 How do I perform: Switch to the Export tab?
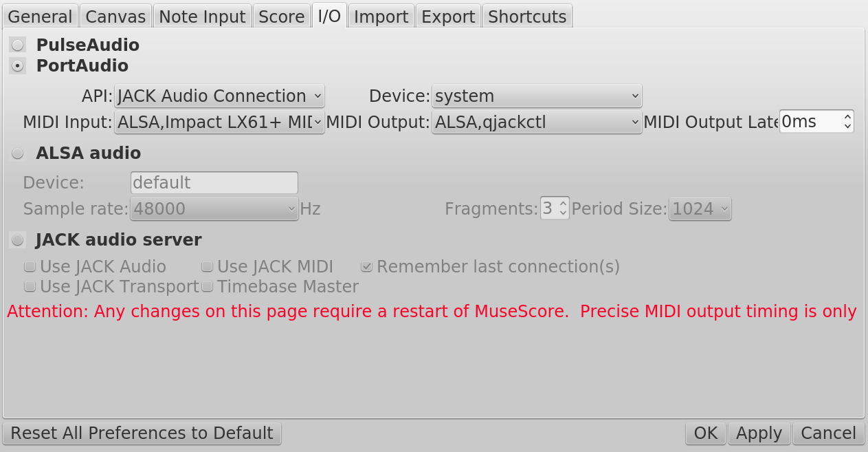click(448, 15)
